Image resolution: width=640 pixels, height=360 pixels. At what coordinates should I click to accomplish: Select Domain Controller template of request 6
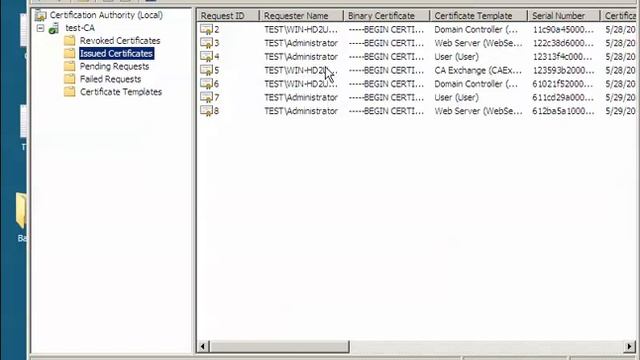pyautogui.click(x=476, y=84)
